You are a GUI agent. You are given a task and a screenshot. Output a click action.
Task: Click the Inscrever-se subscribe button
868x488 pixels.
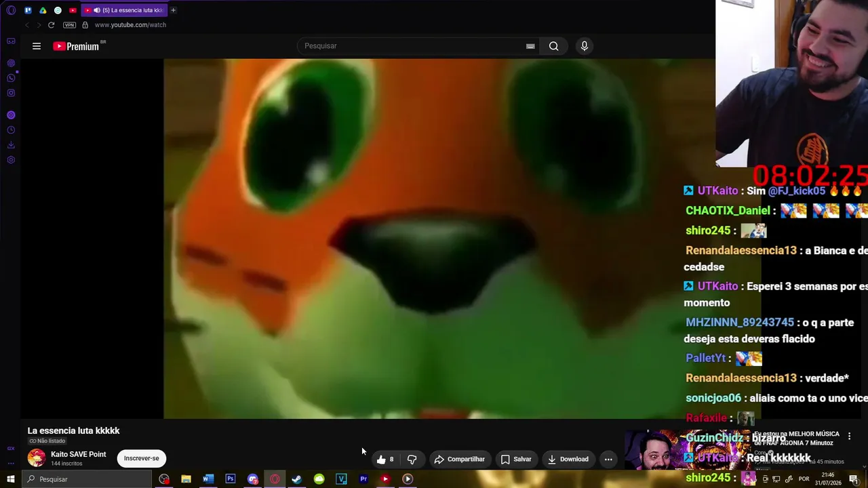click(141, 458)
